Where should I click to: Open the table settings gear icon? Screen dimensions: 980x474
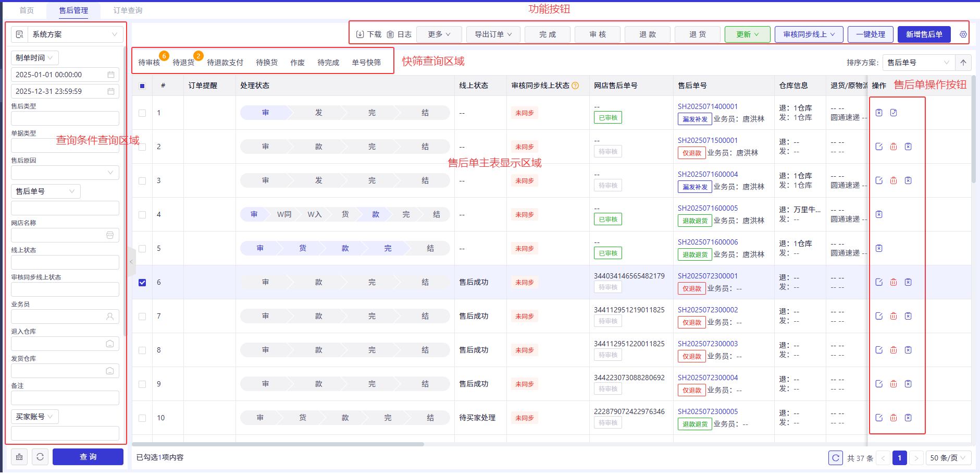coord(963,34)
